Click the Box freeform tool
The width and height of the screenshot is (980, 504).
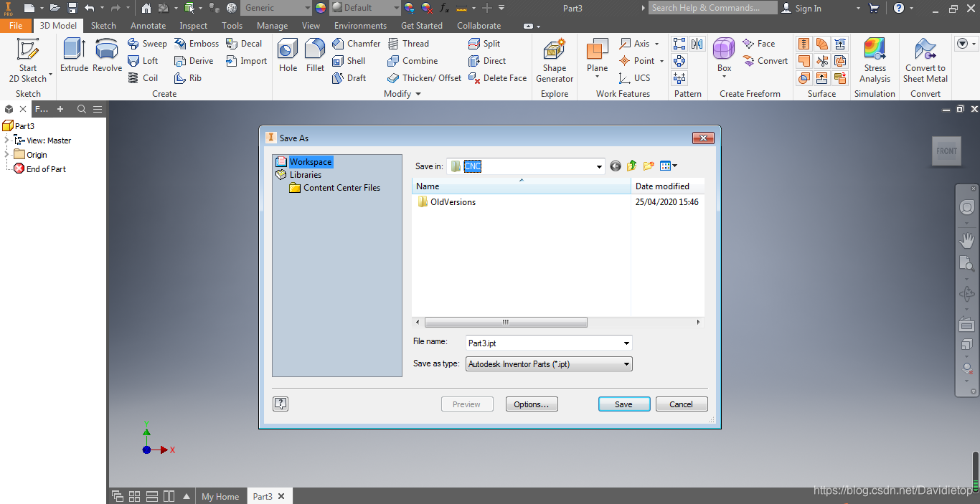[724, 57]
